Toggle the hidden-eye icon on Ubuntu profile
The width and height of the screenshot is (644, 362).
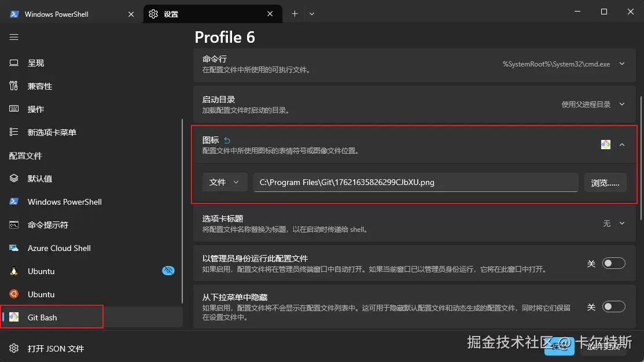[168, 271]
